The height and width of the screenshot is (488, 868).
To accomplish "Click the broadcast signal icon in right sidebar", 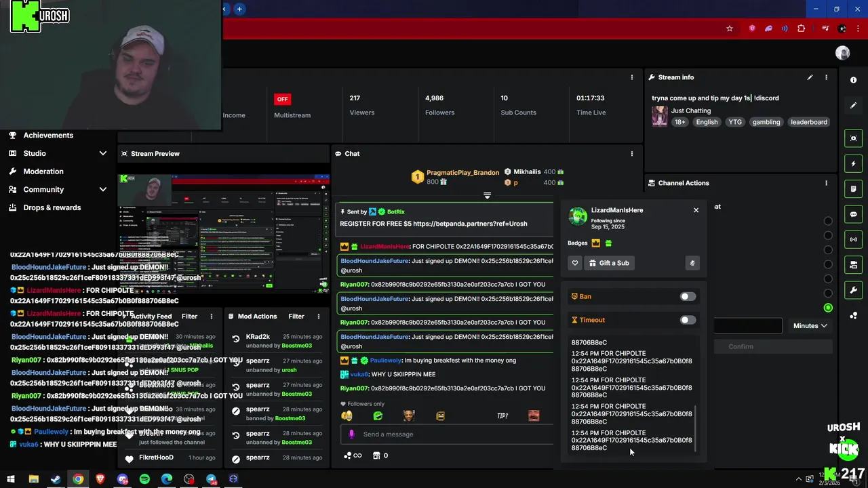I will tap(853, 239).
